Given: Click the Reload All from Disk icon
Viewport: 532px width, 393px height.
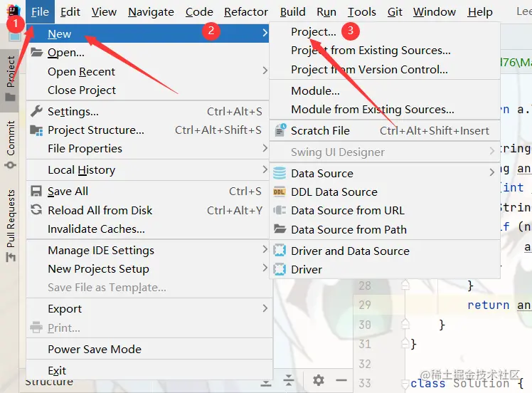Looking at the screenshot, I should pyautogui.click(x=36, y=210).
